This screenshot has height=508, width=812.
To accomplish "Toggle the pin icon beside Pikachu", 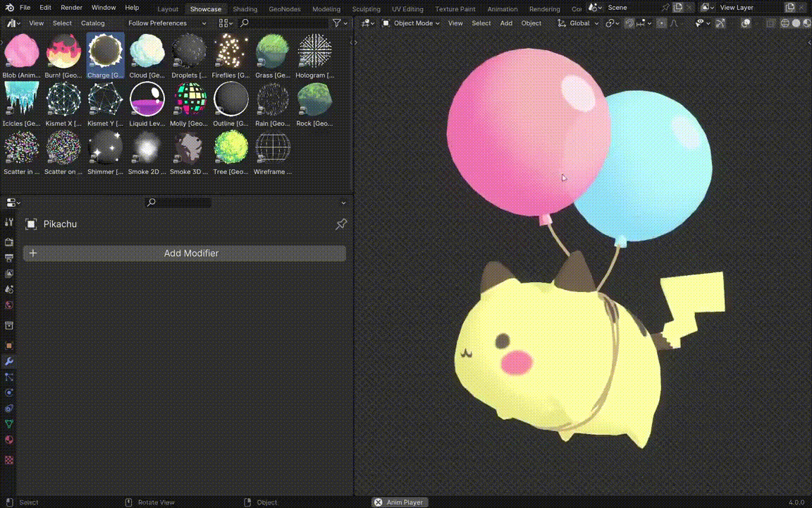I will pyautogui.click(x=341, y=224).
